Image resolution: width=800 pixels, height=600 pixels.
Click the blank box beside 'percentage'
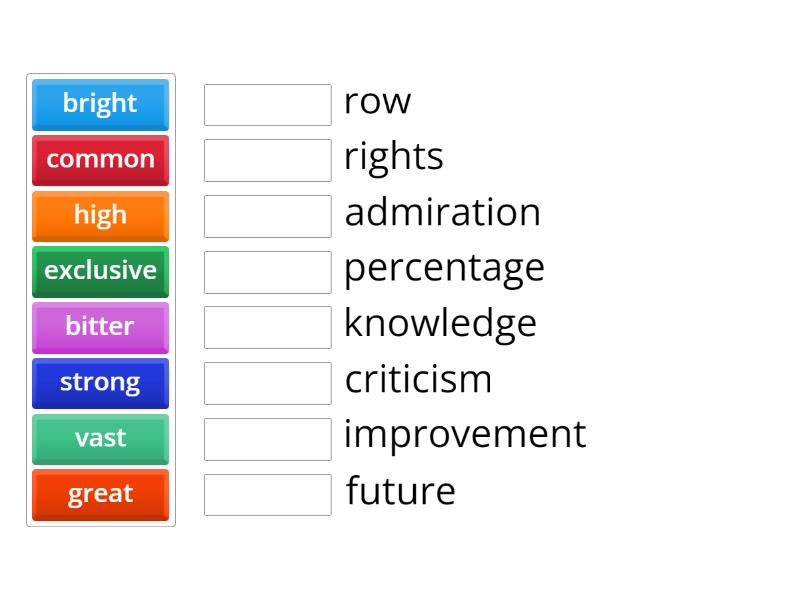[x=267, y=270]
